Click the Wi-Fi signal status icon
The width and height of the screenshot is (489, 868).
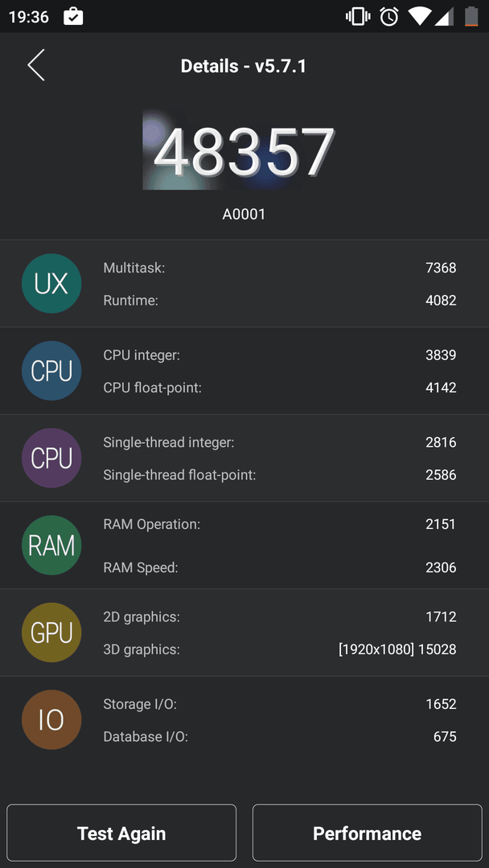tap(420, 17)
